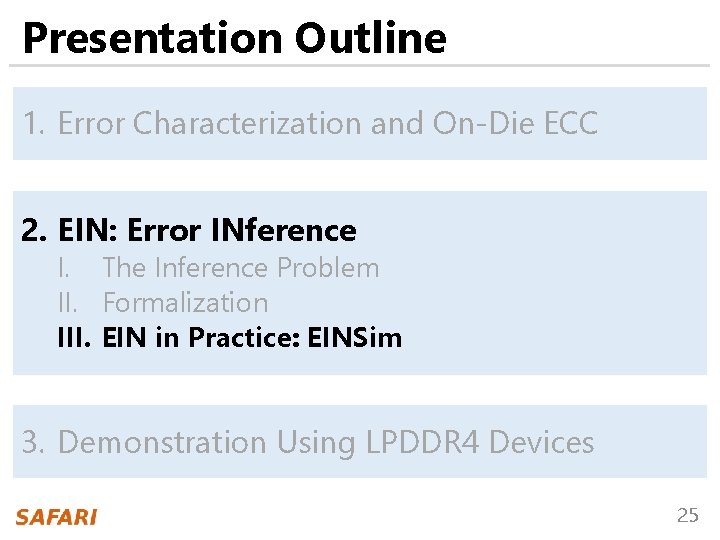Click the numeral "2." before EIN heading
The image size is (720, 540).
pos(35,231)
